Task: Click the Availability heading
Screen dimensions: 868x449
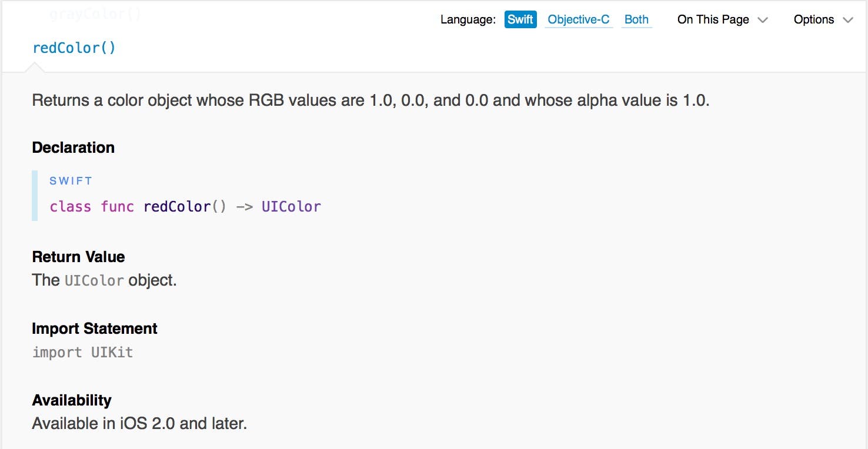Action: pyautogui.click(x=72, y=400)
